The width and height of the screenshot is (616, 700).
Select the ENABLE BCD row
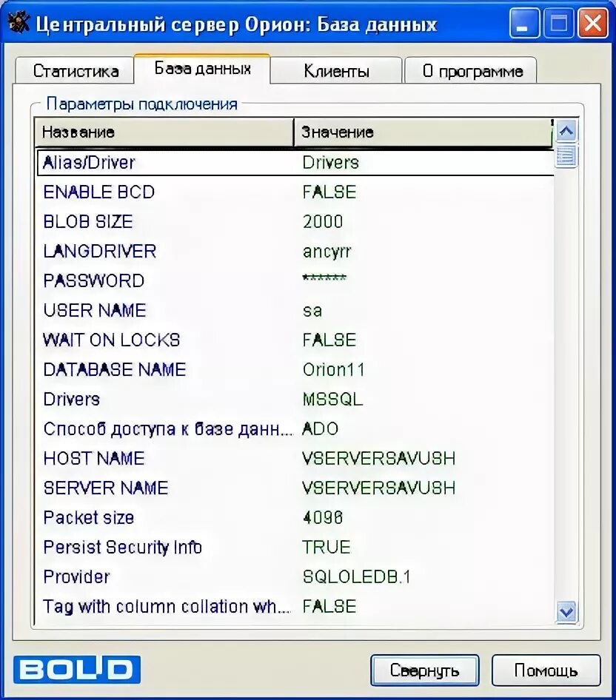click(295, 192)
